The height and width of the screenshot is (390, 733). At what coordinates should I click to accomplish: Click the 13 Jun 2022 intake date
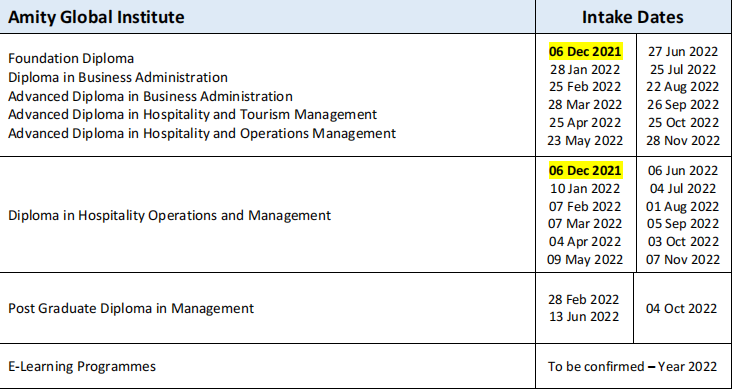coord(583,317)
